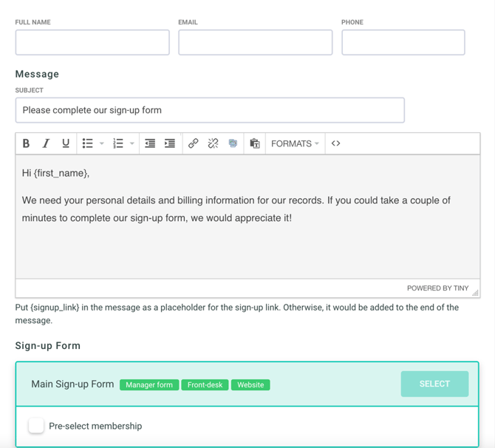Viewport: 495px width, 448px height.
Task: Open the Formats dropdown menu
Action: (x=295, y=143)
